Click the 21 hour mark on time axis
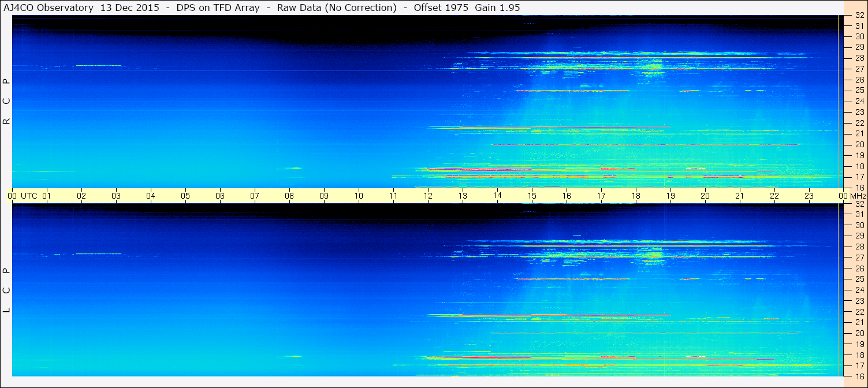The width and height of the screenshot is (868, 388). [740, 196]
